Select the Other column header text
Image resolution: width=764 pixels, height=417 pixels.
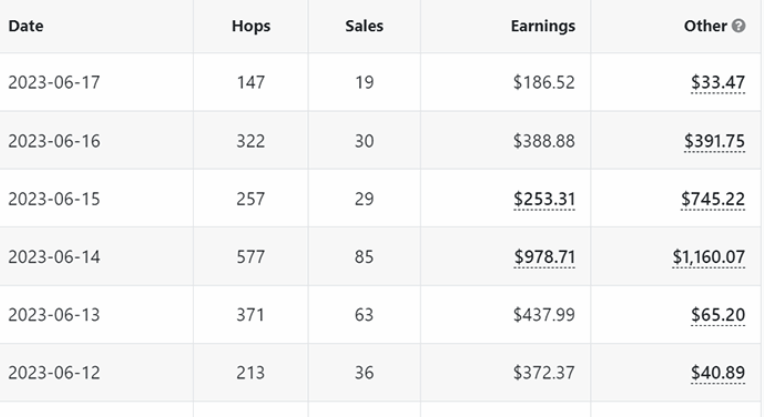[705, 26]
